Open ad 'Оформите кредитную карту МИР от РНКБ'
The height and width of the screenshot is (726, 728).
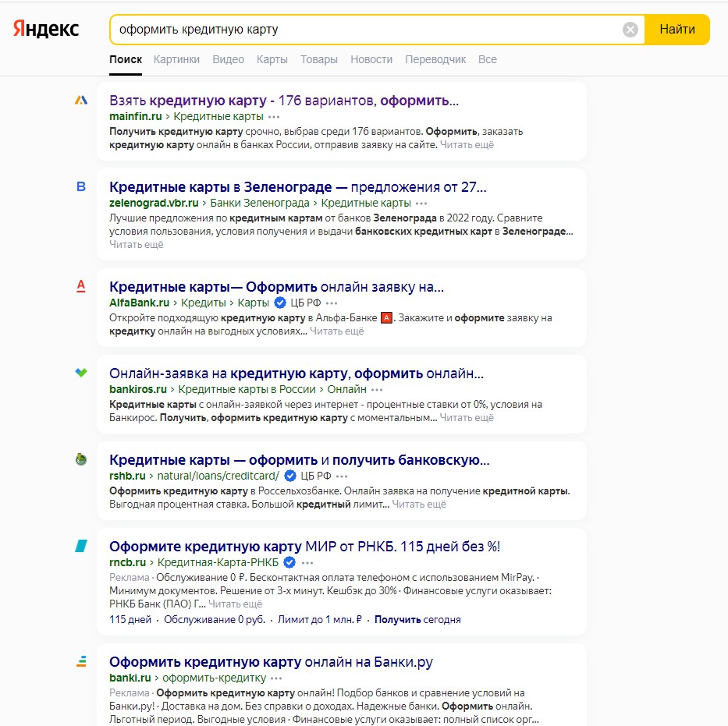(304, 547)
